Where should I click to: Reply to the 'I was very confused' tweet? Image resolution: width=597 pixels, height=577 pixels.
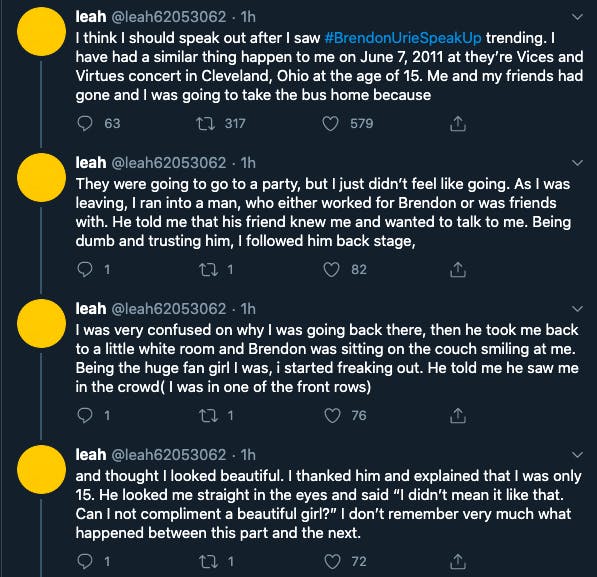coord(85,416)
